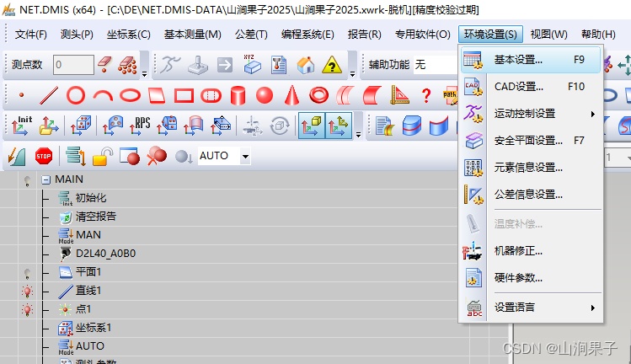Select the Circle measurement tool
Image resolution: width=631 pixels, height=364 pixels.
click(x=76, y=95)
